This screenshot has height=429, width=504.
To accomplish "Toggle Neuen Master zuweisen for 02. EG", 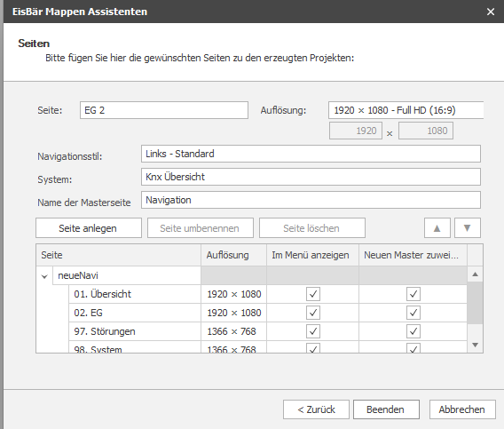I will click(413, 313).
